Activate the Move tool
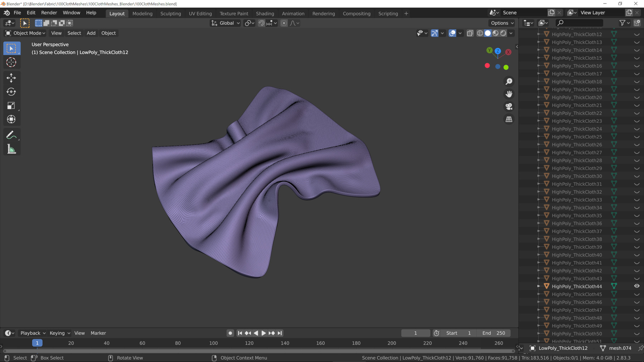The image size is (644, 362). [x=11, y=78]
